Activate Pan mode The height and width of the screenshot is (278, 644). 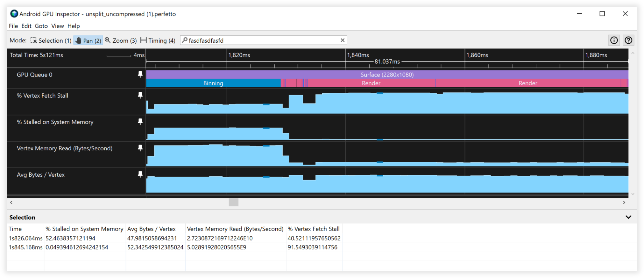88,40
